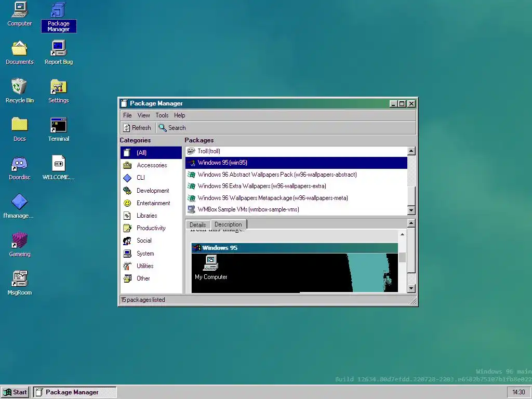Launch the Report Bug shortcut
This screenshot has height=399, width=532.
pos(59,52)
